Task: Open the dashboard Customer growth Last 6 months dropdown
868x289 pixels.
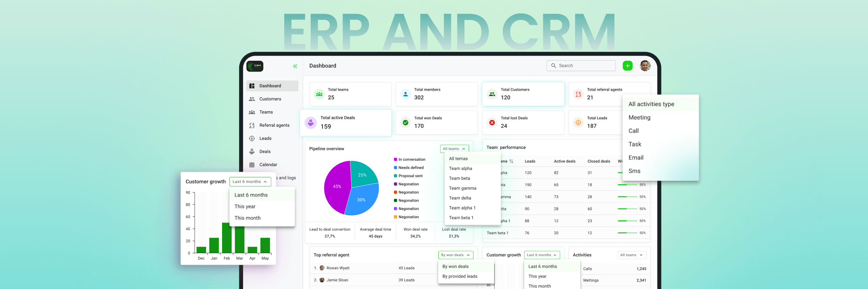Action: click(x=542, y=255)
